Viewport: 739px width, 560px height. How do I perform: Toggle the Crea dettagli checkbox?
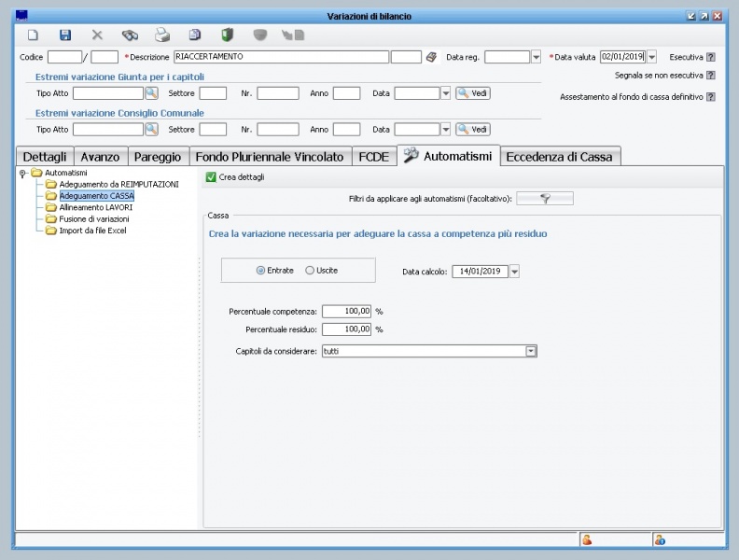(x=211, y=177)
